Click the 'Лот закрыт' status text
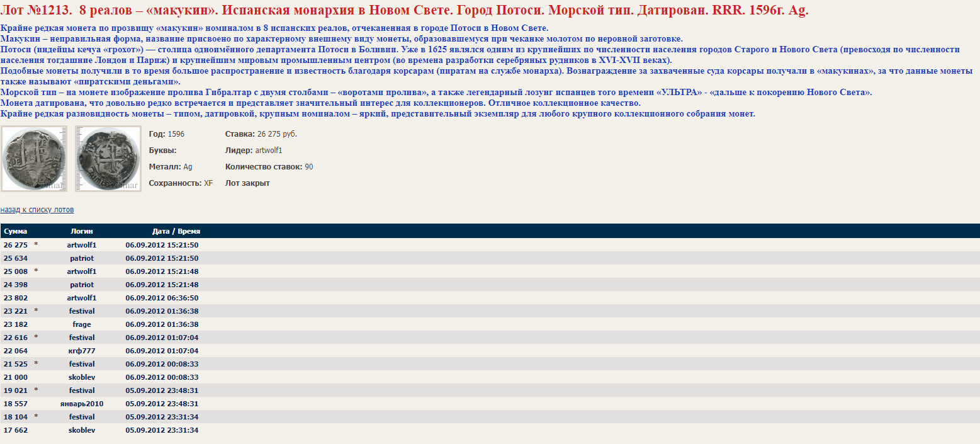This screenshot has width=980, height=444. coord(247,183)
